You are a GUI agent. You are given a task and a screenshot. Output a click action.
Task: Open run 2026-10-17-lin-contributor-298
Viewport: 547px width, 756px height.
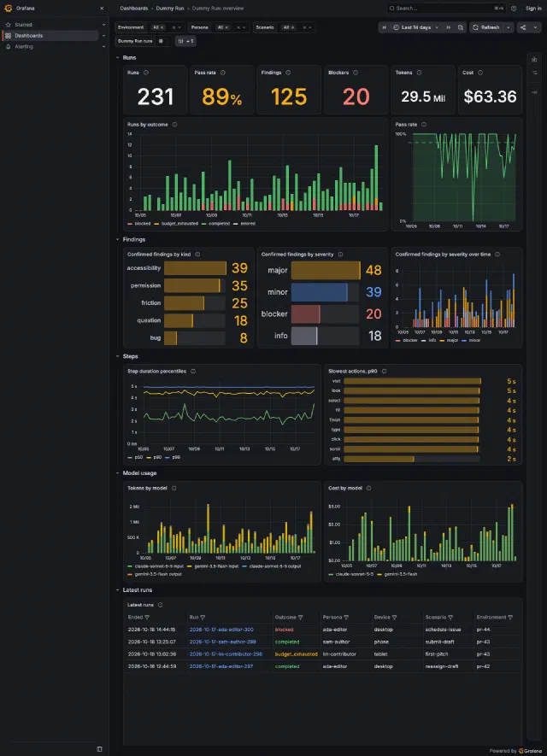(x=226, y=654)
